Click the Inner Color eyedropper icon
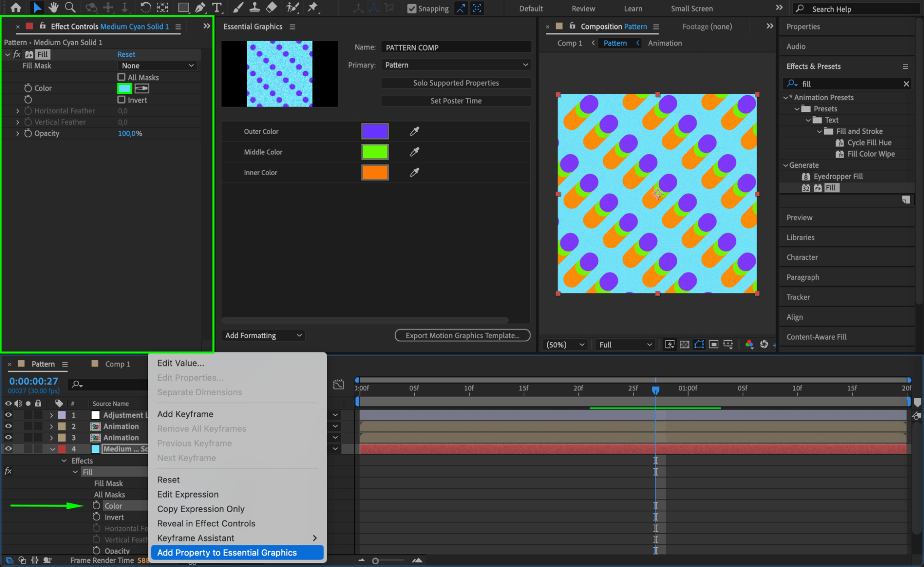 414,172
